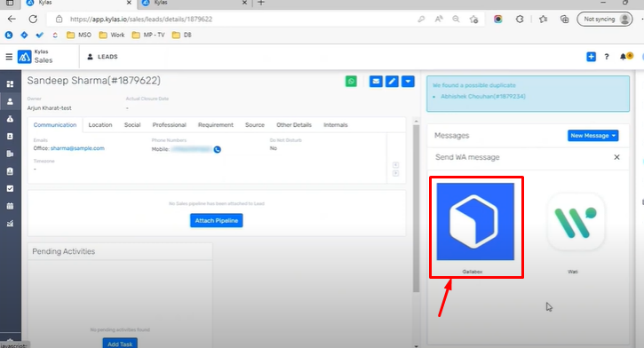Open the deals money bag sidebar icon
The height and width of the screenshot is (348, 644).
pyautogui.click(x=11, y=119)
